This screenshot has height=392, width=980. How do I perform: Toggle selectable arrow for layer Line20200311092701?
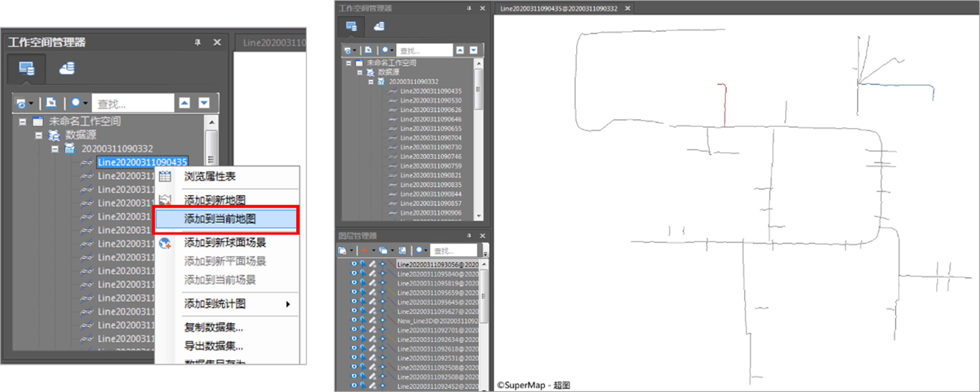click(x=363, y=329)
